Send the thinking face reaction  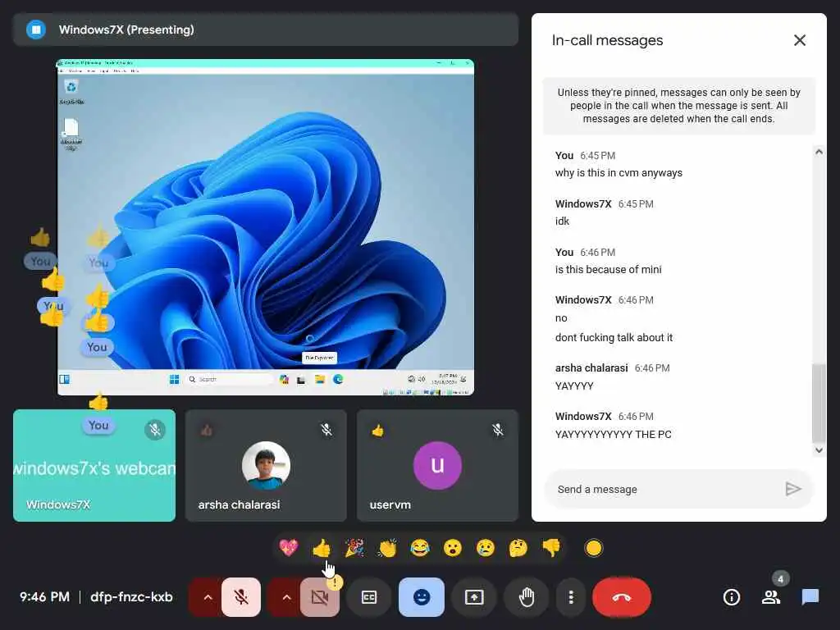tap(518, 548)
